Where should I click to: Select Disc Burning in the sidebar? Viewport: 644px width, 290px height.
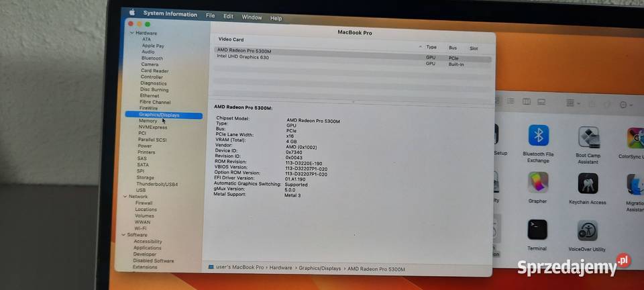(154, 89)
